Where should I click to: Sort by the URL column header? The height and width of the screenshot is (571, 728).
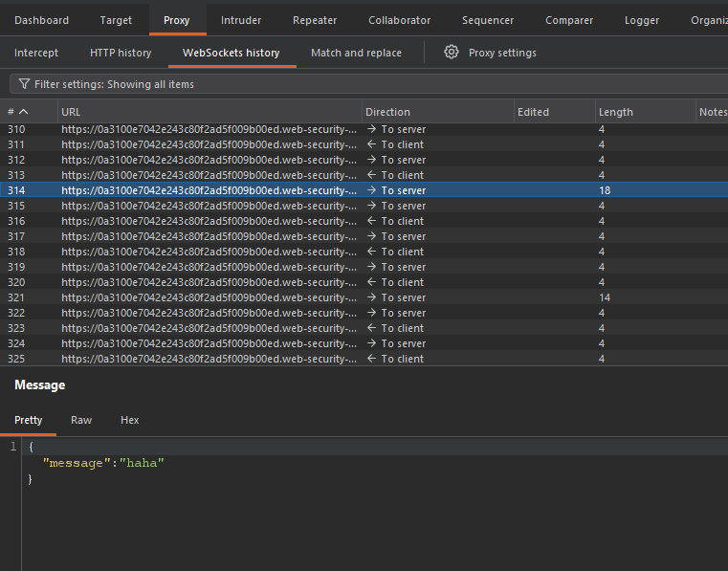(x=210, y=112)
